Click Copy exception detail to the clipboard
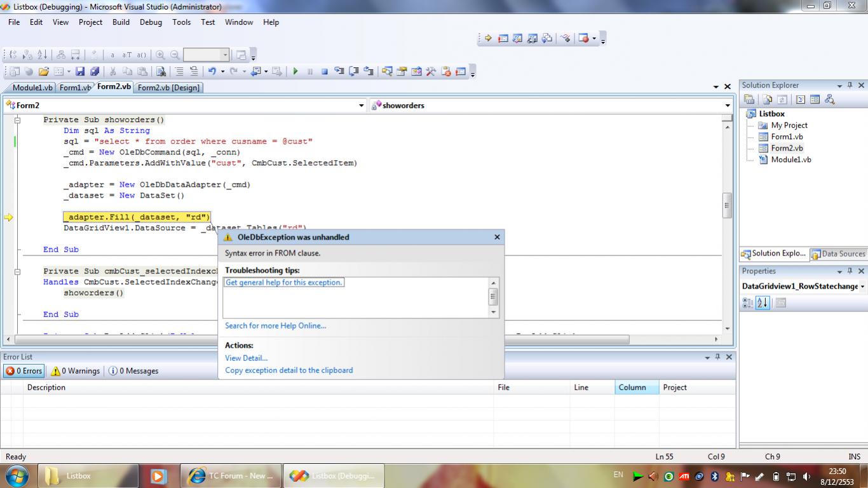This screenshot has width=868, height=488. [288, 370]
